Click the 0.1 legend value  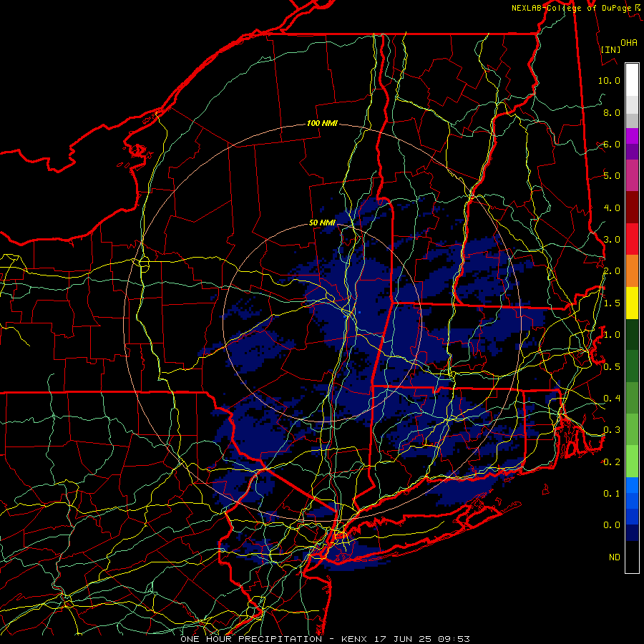point(612,493)
